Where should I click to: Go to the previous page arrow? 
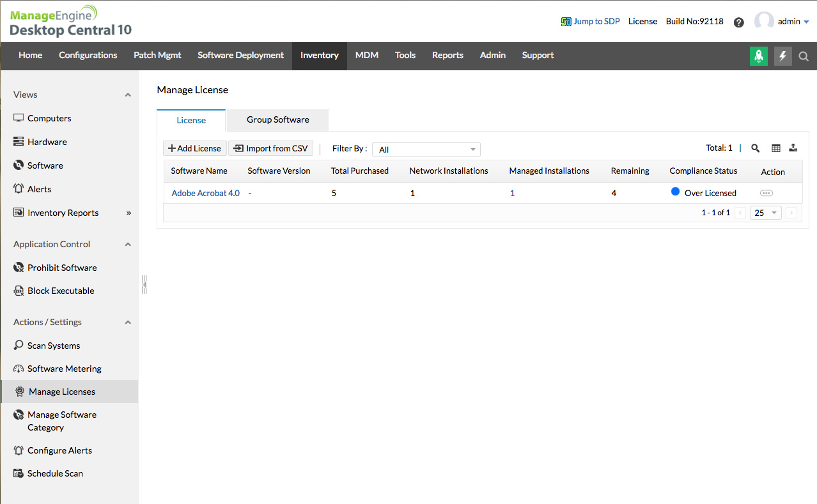tap(740, 213)
